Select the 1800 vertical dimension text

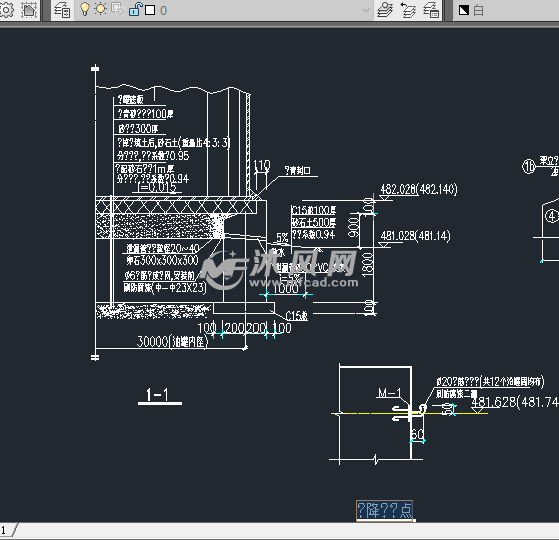coord(367,265)
